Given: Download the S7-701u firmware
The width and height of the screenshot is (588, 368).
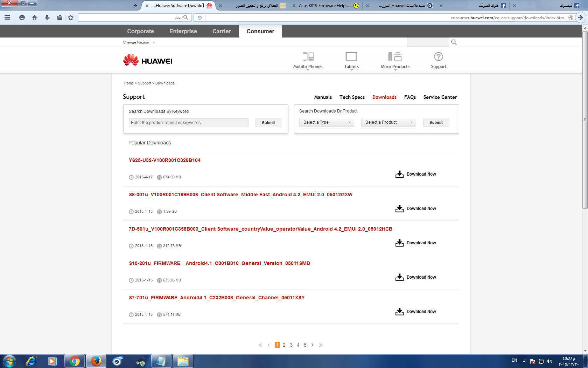Looking at the screenshot, I should 416,312.
